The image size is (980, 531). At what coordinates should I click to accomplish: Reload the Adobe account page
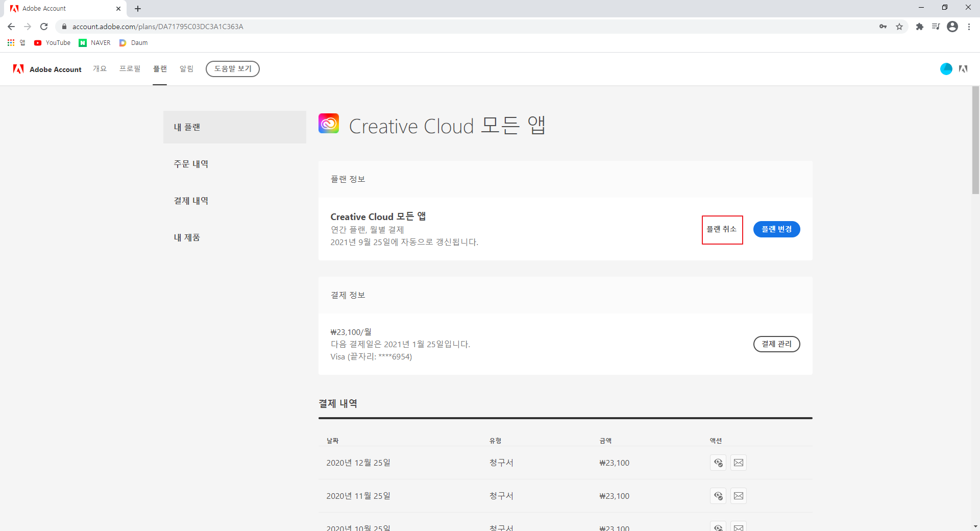(x=44, y=27)
